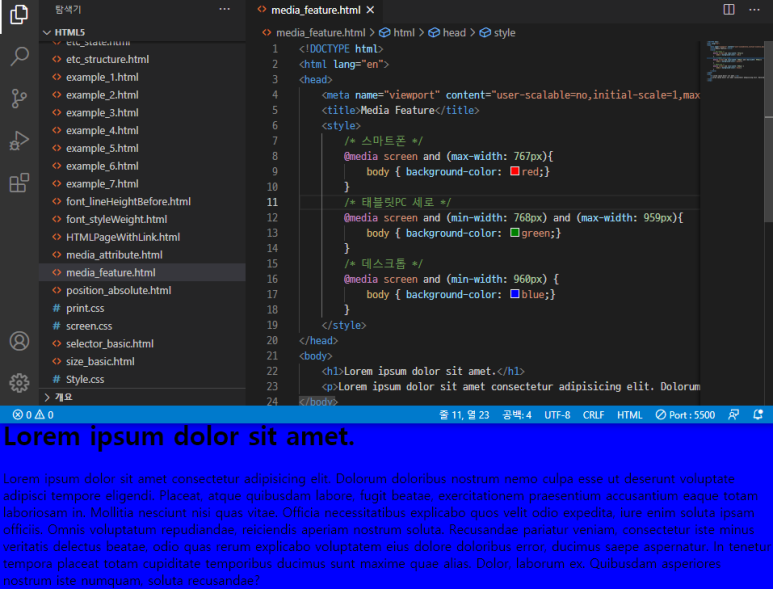Click the Live Server Port 5500 status
The width and height of the screenshot is (773, 589).
685,415
